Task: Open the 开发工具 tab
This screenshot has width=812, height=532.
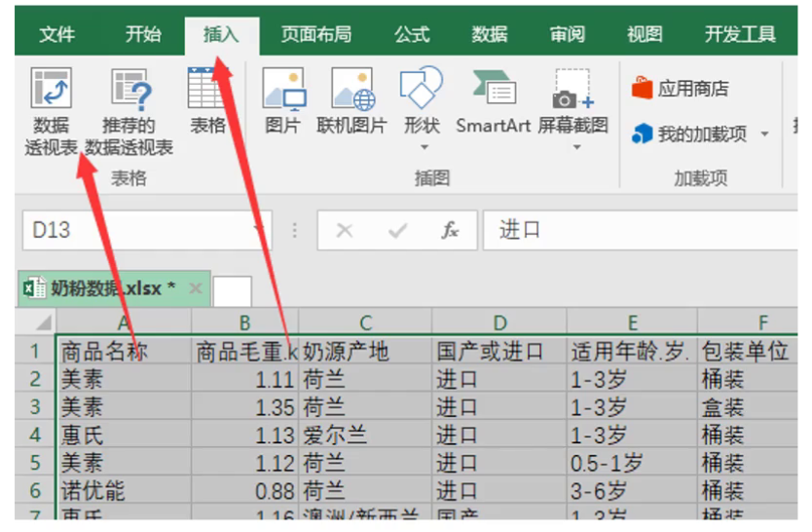Action: 740,35
